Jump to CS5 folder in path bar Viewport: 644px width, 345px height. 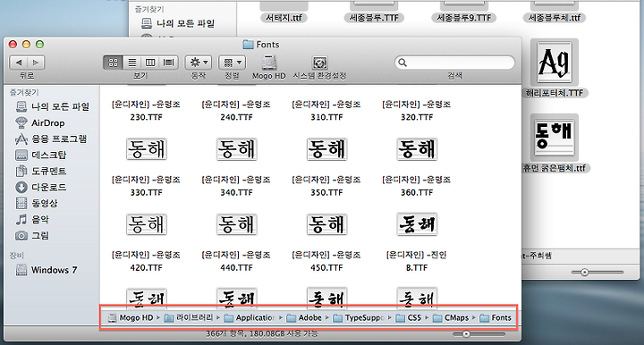pyautogui.click(x=409, y=317)
